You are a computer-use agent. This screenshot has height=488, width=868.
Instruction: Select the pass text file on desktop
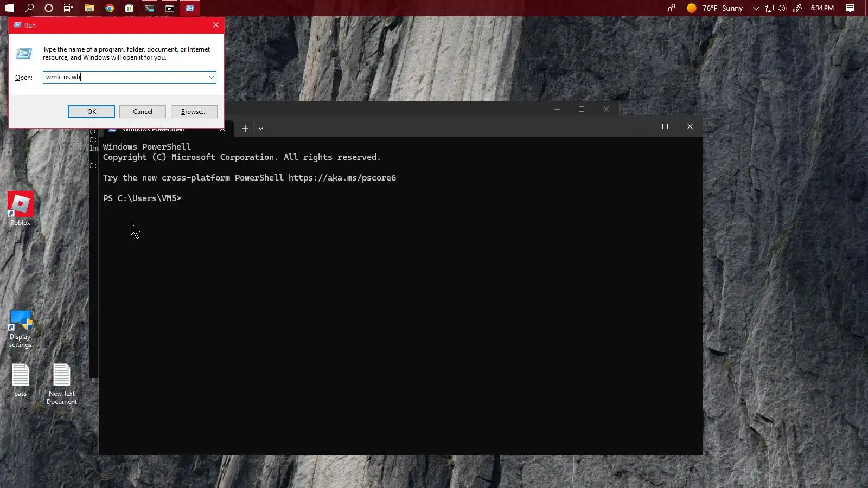20,380
